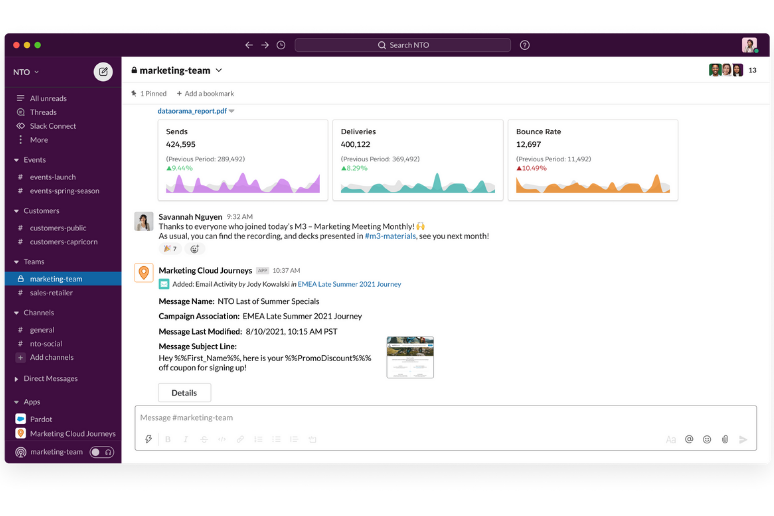
Task: Select the events-launch channel
Action: [x=52, y=176]
